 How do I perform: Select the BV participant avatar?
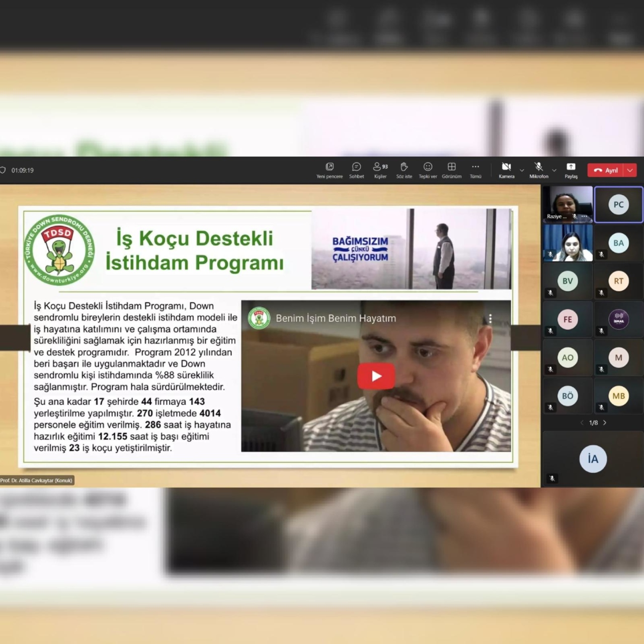click(x=568, y=281)
